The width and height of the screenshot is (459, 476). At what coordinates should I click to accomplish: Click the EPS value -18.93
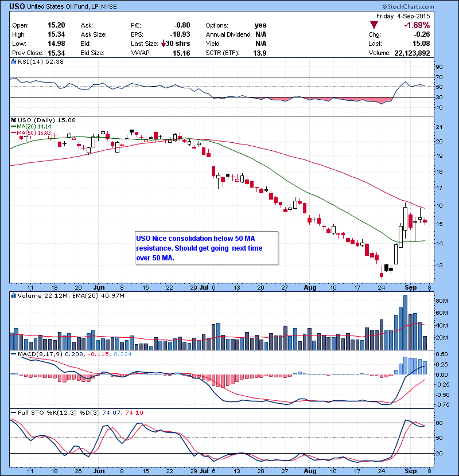tap(180, 34)
